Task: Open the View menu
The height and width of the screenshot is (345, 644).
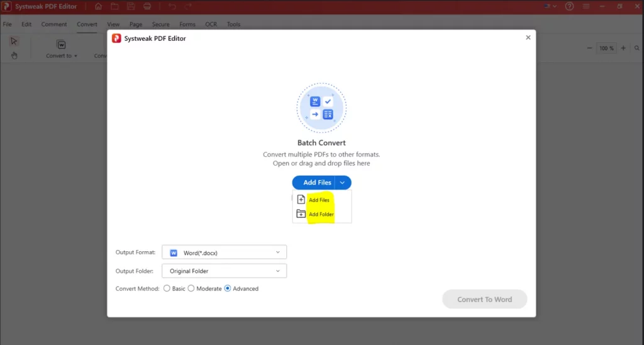Action: pyautogui.click(x=113, y=25)
